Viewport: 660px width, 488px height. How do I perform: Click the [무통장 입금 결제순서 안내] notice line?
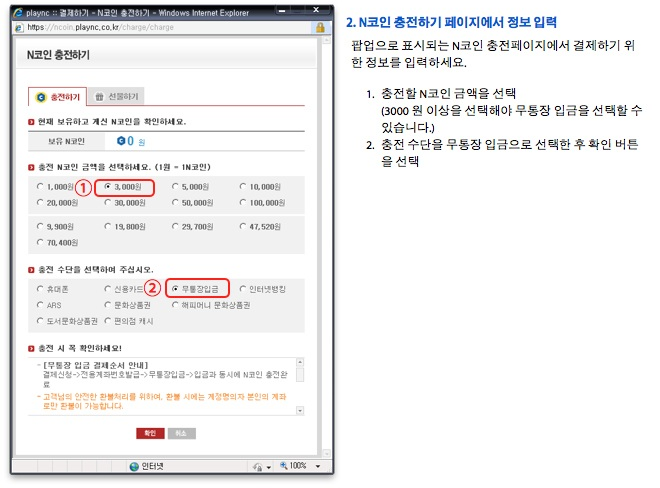coord(96,365)
